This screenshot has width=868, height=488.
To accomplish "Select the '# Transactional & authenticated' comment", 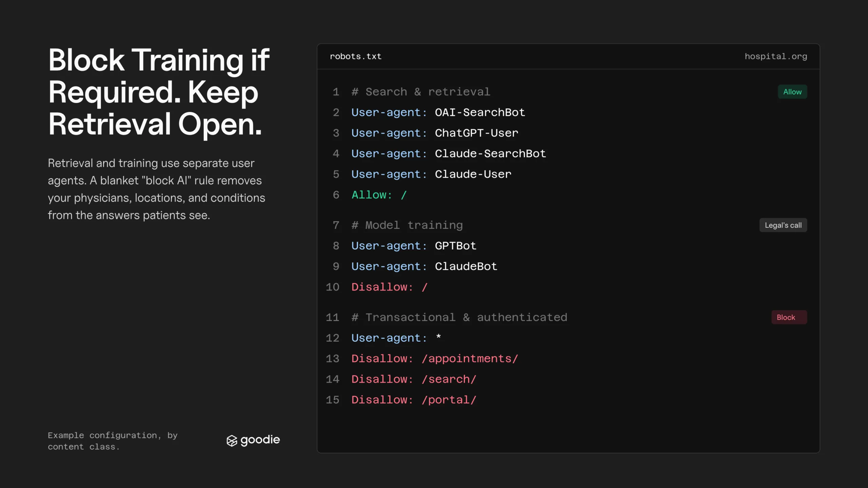I will [x=459, y=317].
